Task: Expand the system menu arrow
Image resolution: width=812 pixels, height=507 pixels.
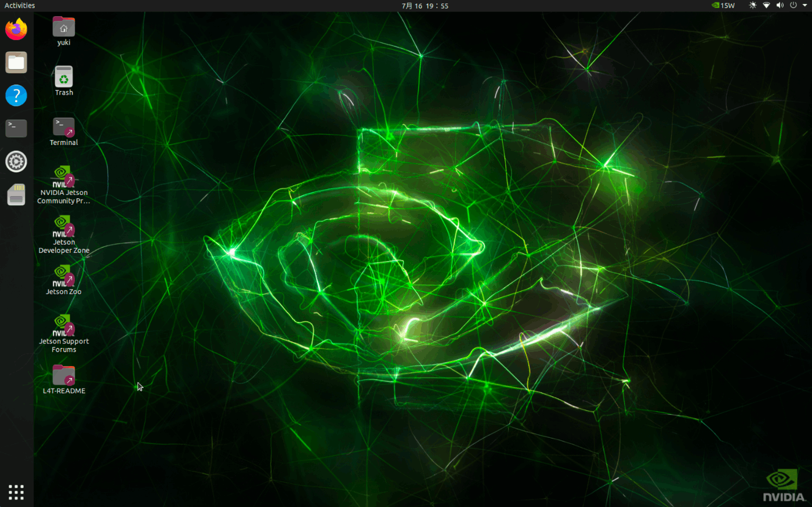Action: pyautogui.click(x=804, y=5)
